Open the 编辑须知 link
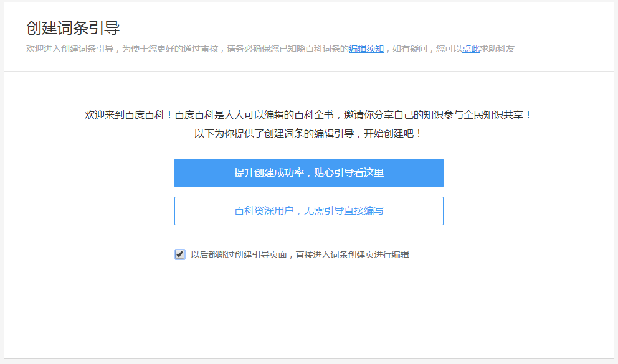This screenshot has width=618, height=364. point(366,49)
